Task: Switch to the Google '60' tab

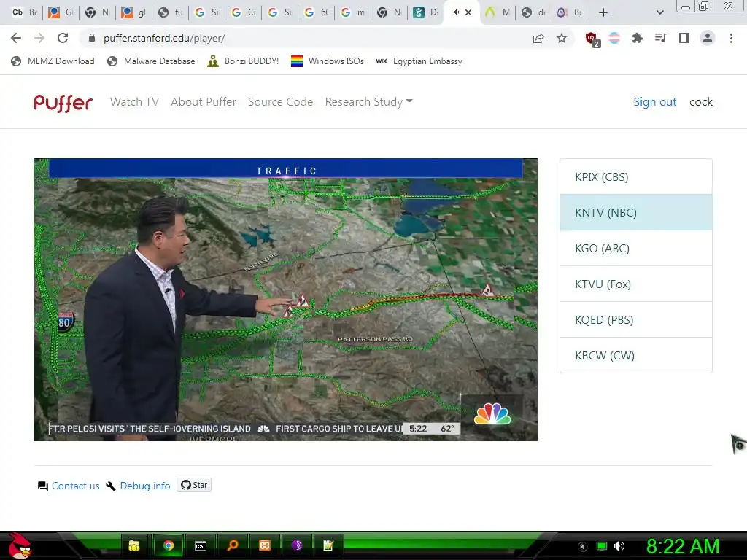Action: pyautogui.click(x=317, y=12)
